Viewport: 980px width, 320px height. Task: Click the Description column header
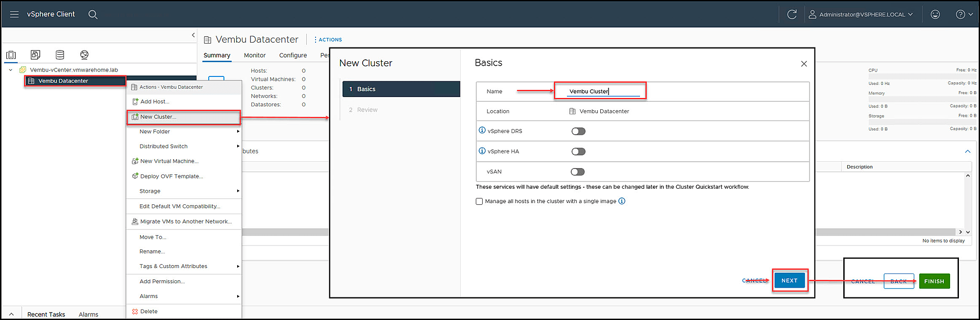click(x=859, y=167)
